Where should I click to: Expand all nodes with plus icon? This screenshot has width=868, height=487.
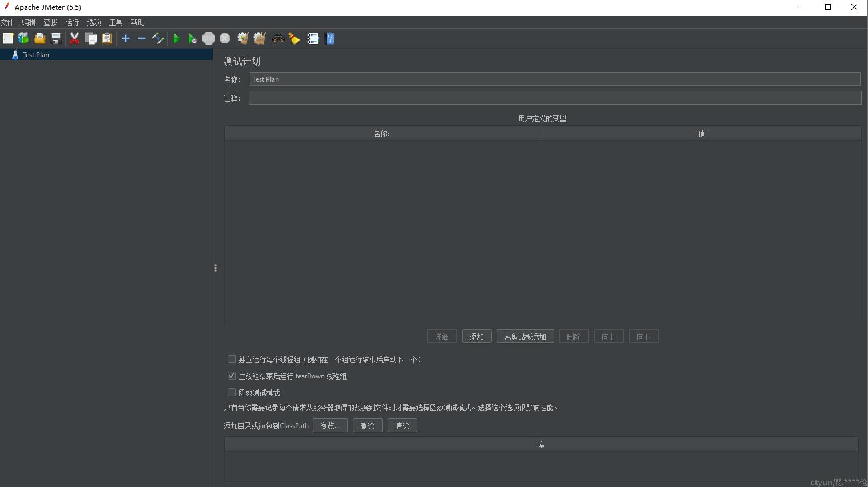point(126,38)
